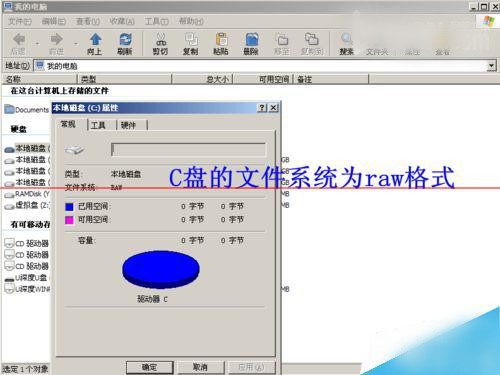The image size is (500, 375).
Task: Copy selection using 复制 toolbar icon
Action: coord(191,39)
